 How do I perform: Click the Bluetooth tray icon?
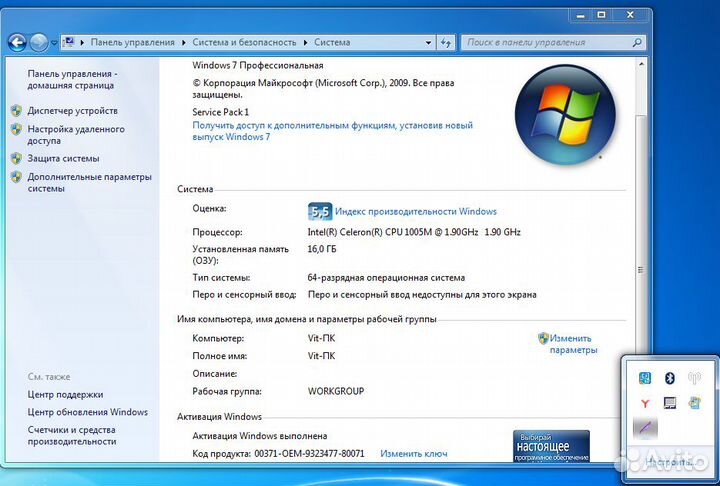tap(669, 378)
